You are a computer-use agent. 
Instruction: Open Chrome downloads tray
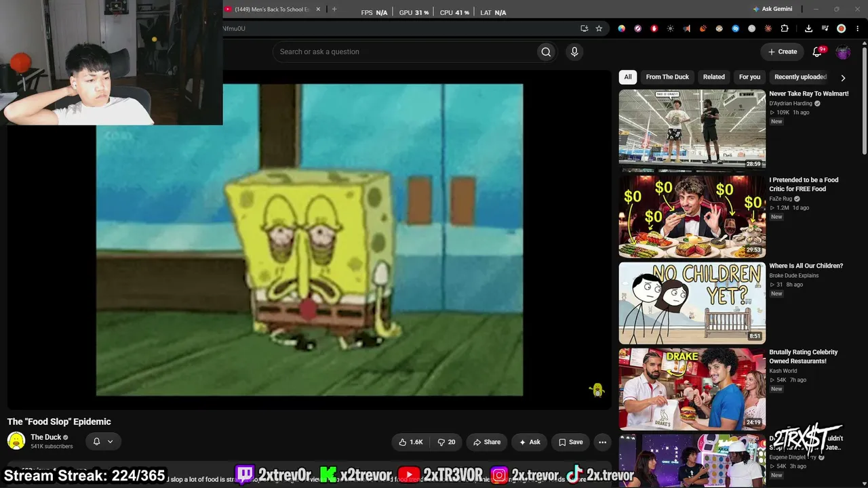click(x=808, y=28)
